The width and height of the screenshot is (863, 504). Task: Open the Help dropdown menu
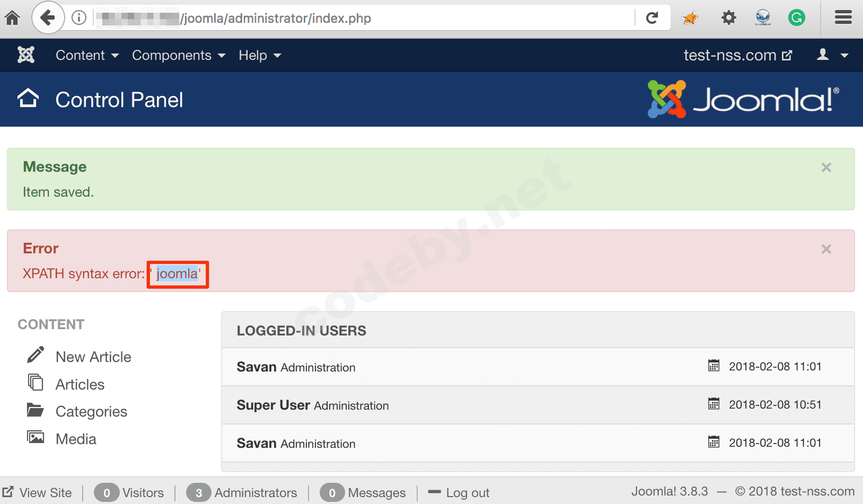(x=260, y=55)
